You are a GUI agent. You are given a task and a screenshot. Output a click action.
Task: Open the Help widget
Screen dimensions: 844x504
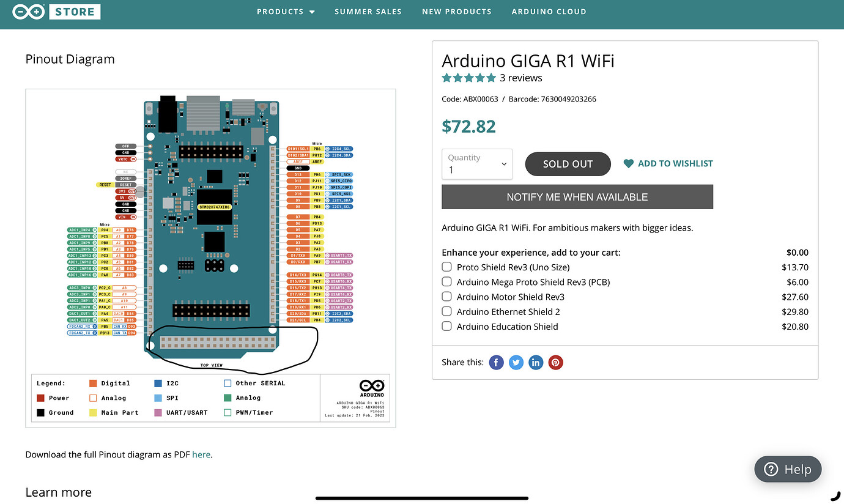pos(788,469)
